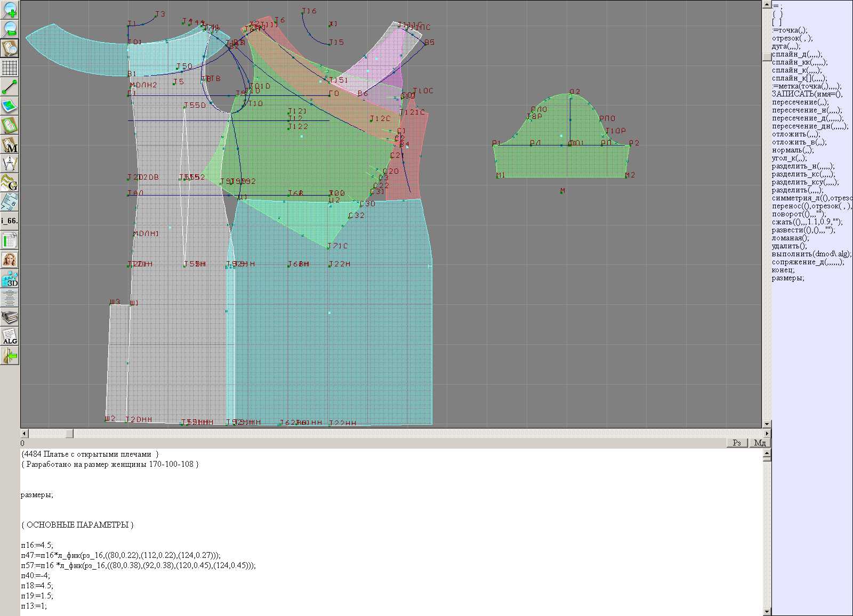Toggle the grid display icon
This screenshot has width=853, height=616.
(10, 68)
